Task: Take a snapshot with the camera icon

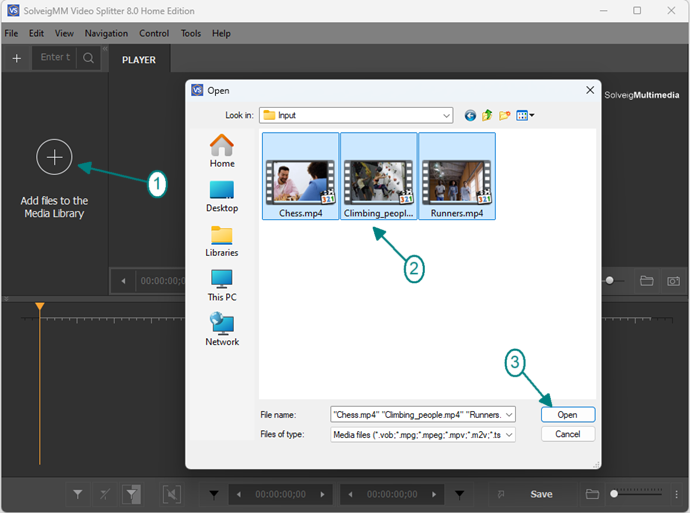Action: click(673, 281)
